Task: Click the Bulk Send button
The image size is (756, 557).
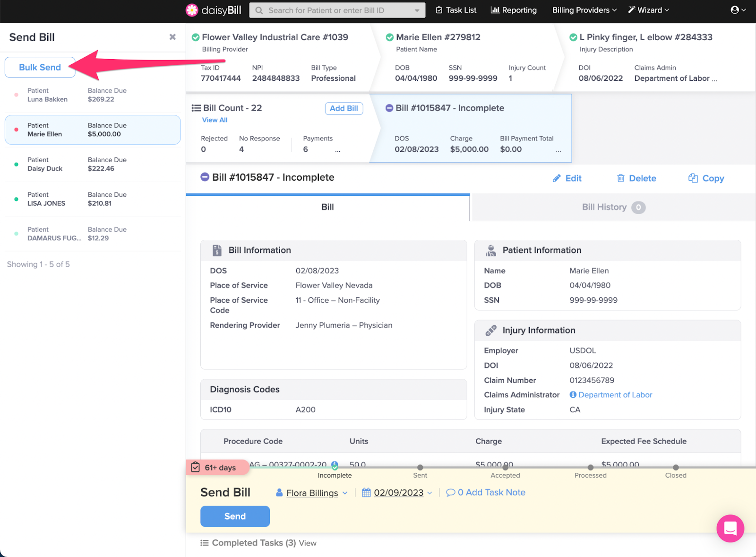Action: tap(40, 67)
